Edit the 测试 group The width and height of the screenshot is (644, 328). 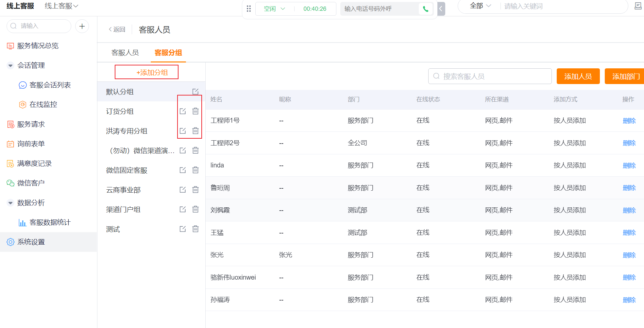pos(183,229)
